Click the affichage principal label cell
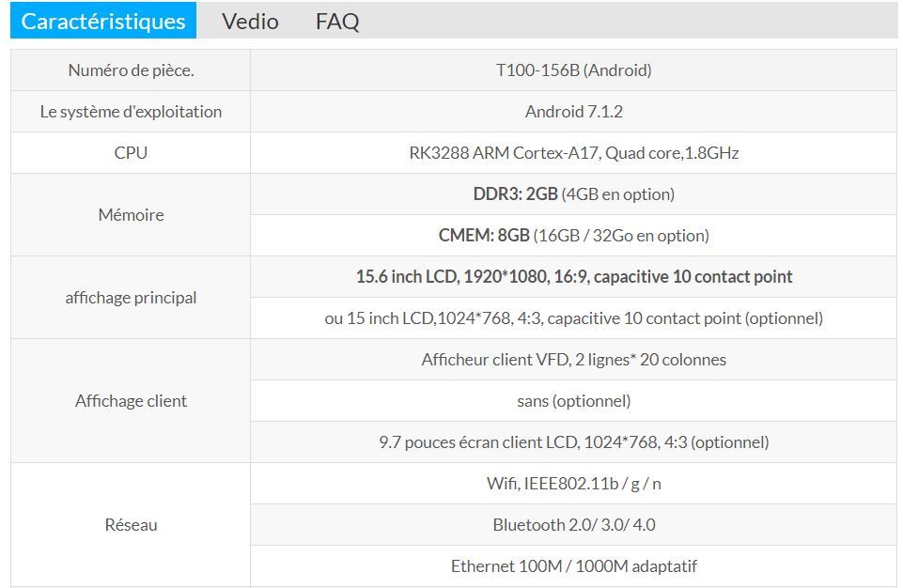Image resolution: width=903 pixels, height=588 pixels. click(x=131, y=298)
